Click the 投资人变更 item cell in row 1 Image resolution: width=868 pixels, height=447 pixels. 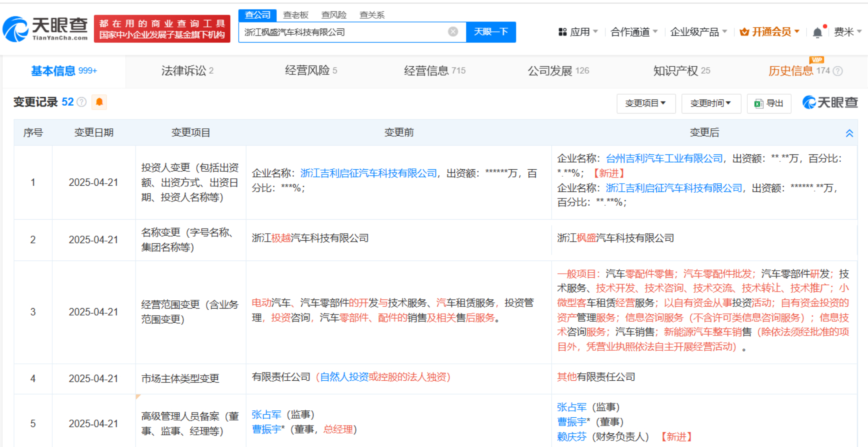click(x=191, y=183)
